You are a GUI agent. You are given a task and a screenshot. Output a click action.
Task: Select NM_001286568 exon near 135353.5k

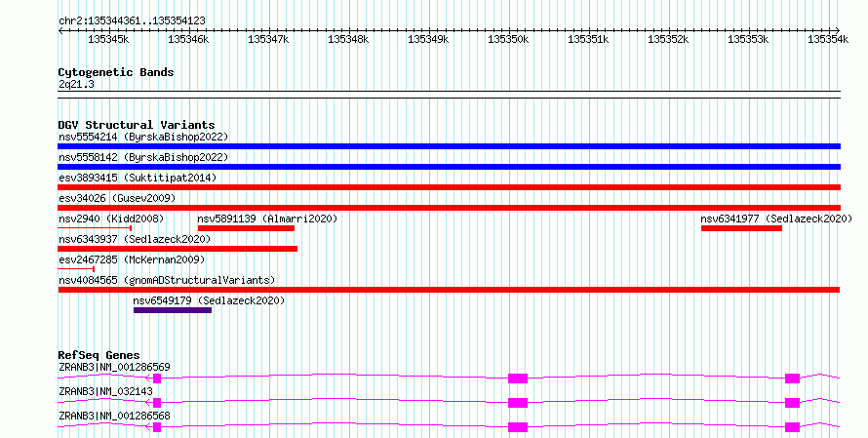(792, 427)
